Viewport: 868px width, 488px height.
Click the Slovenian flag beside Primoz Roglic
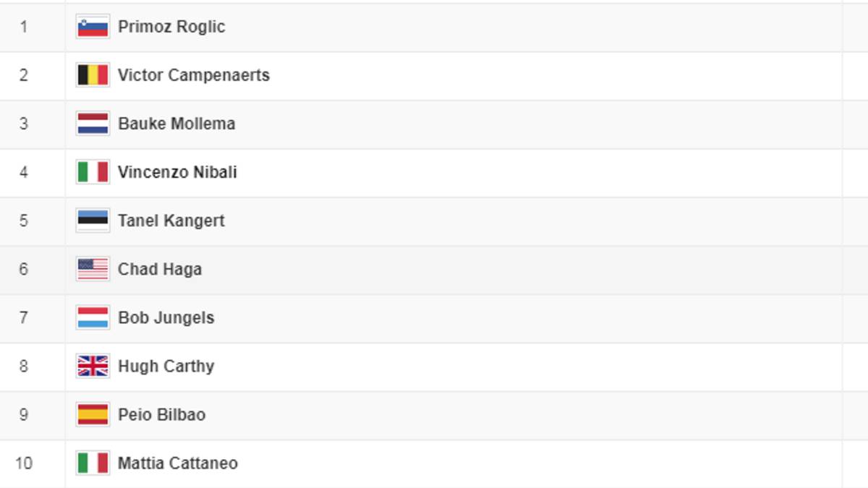(93, 27)
